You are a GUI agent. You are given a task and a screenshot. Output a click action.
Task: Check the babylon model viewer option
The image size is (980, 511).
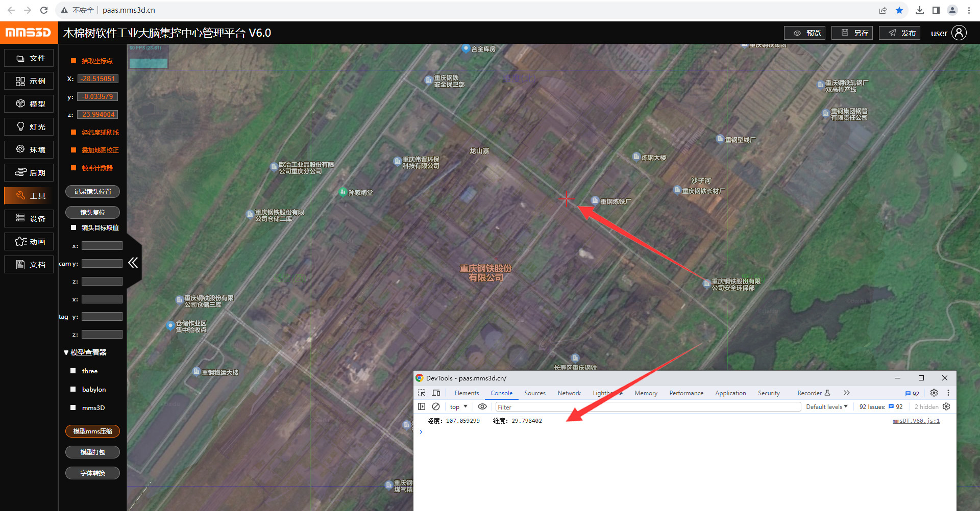pos(73,390)
